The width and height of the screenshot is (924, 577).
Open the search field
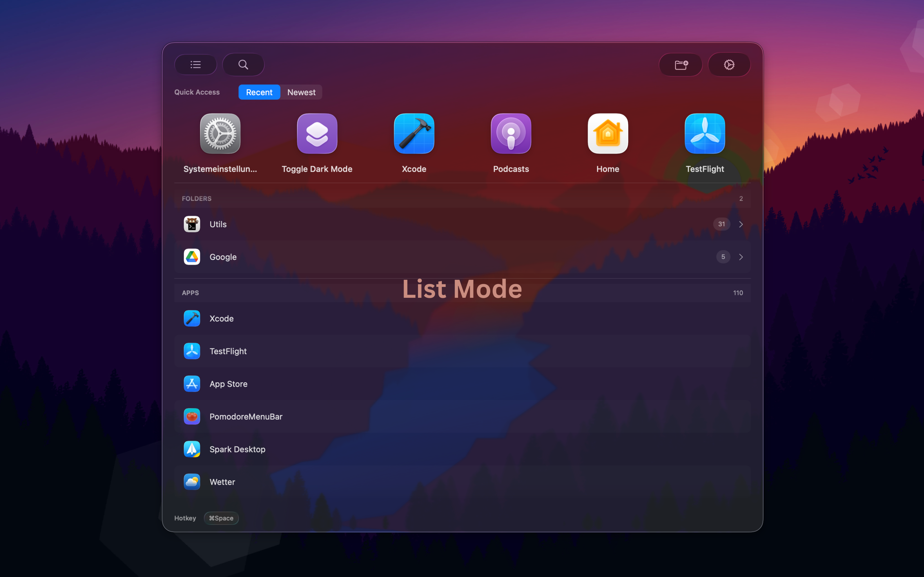pyautogui.click(x=243, y=64)
